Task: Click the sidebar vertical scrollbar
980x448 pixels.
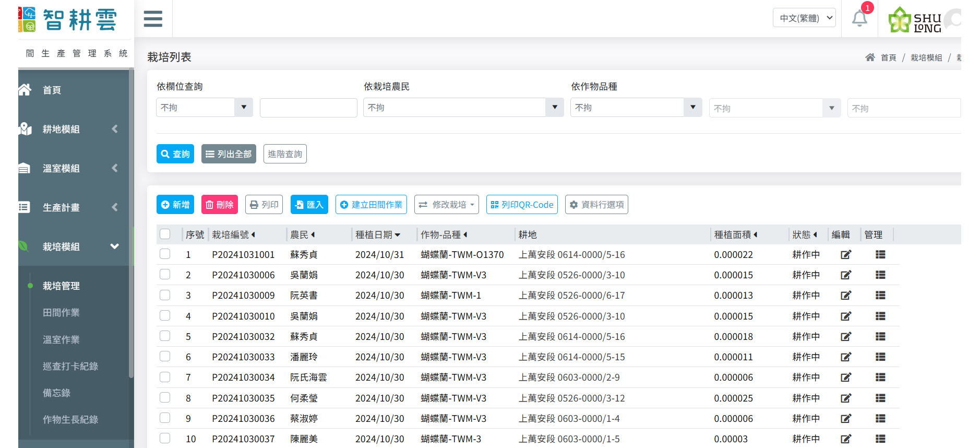Action: pyautogui.click(x=131, y=225)
